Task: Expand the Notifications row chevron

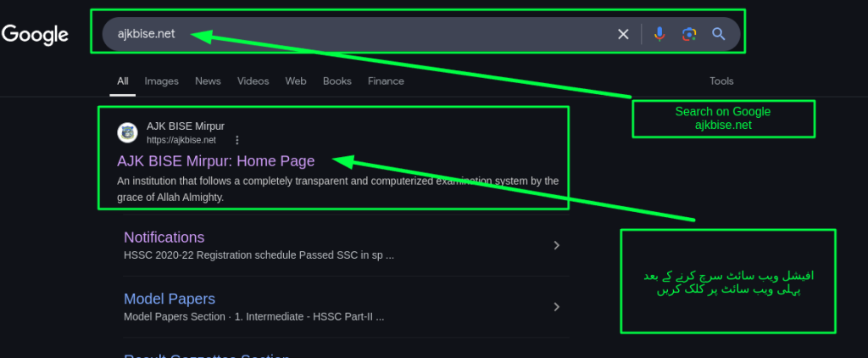Action: [557, 245]
